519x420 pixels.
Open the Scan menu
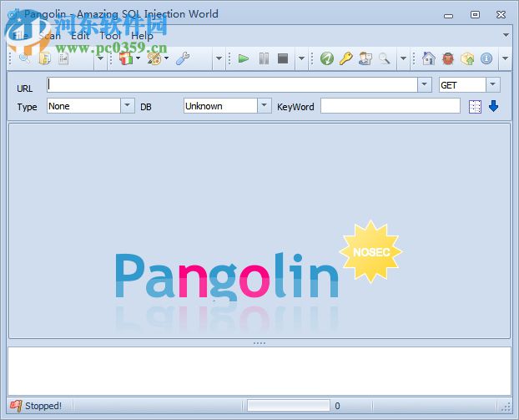tap(49, 35)
